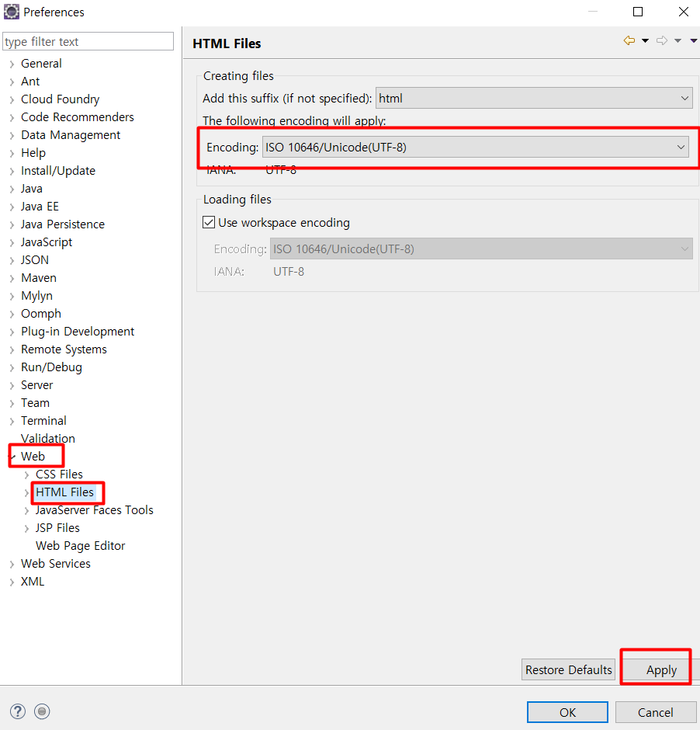Expand the Java tree node arrow
This screenshot has width=700, height=730.
click(12, 189)
